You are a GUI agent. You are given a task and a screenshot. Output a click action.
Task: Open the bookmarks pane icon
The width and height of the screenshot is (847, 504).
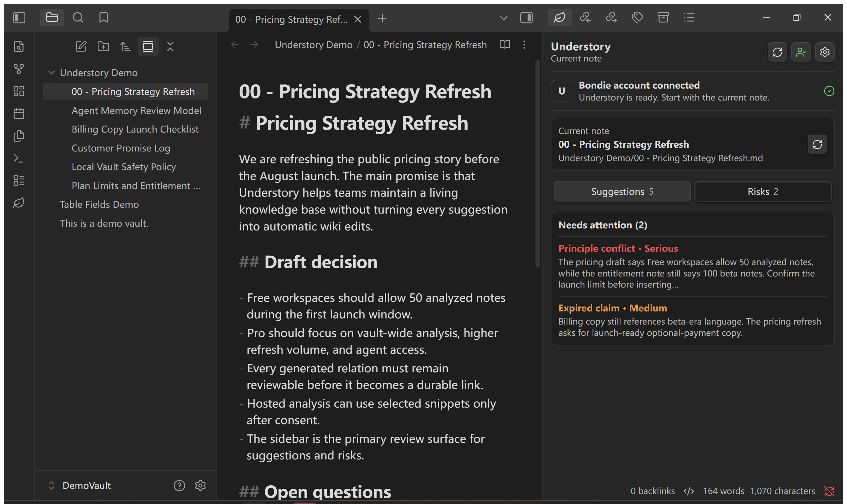[x=104, y=18]
